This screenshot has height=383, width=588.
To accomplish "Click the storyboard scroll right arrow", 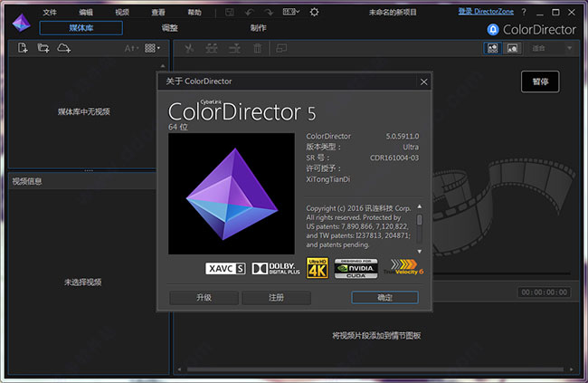I will click(571, 369).
